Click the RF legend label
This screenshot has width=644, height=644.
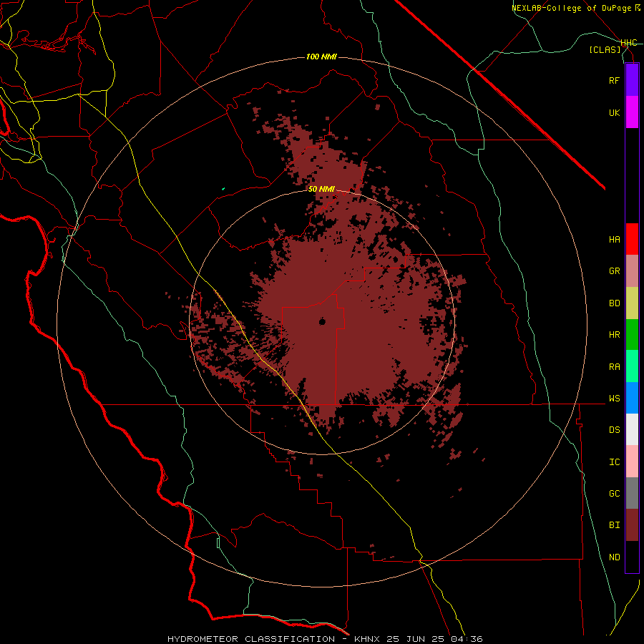pyautogui.click(x=614, y=80)
